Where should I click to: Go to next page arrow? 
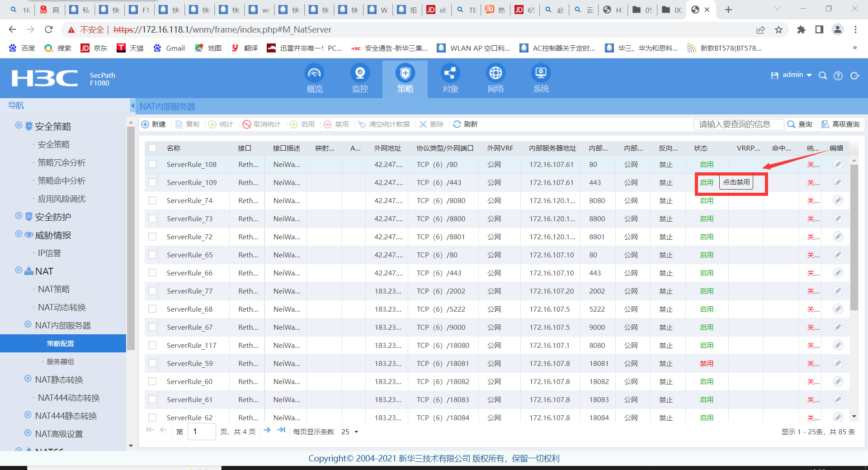[x=267, y=430]
